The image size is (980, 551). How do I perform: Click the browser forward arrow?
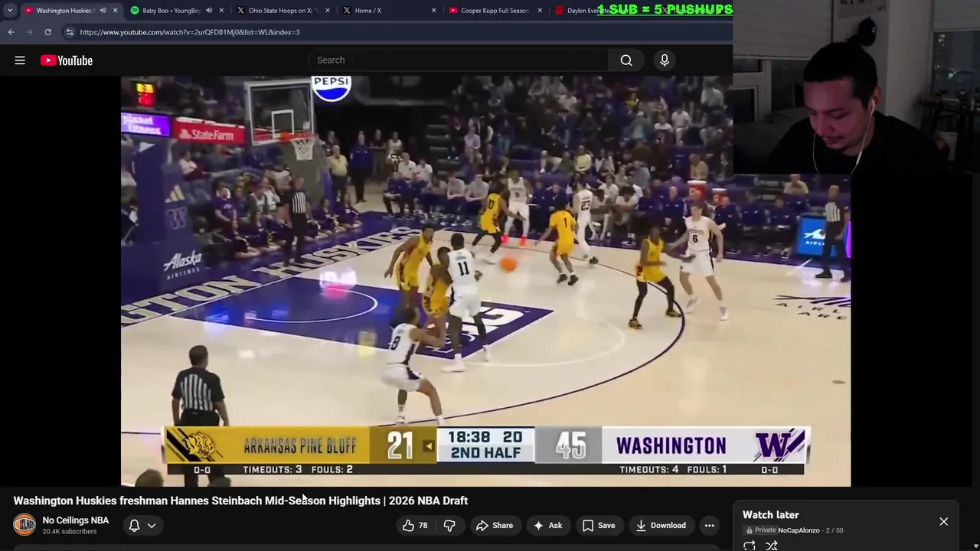pos(29,32)
